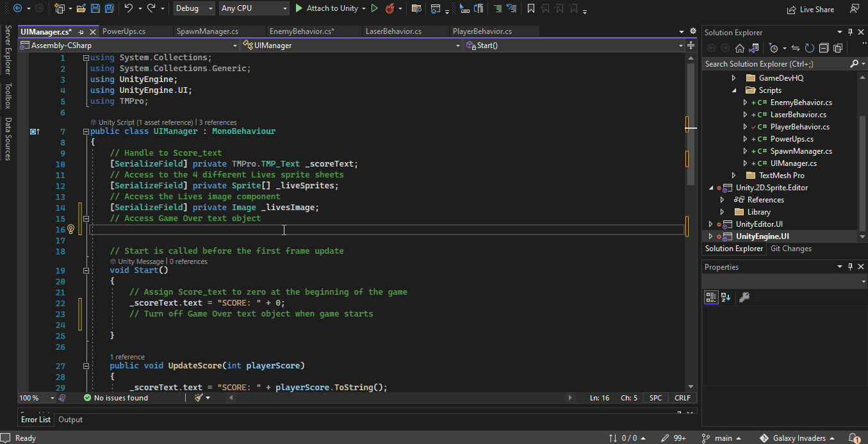The width and height of the screenshot is (868, 444).
Task: Click the Save All toolbar icon
Action: tap(109, 9)
